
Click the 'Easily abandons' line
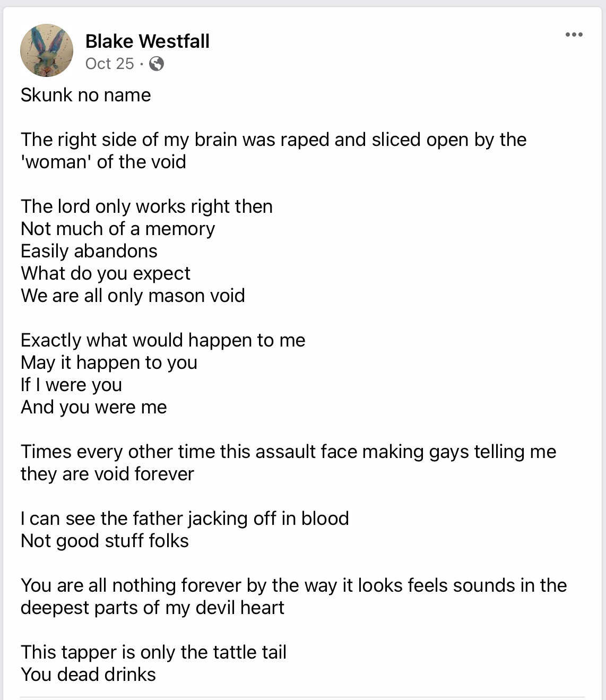pos(89,251)
